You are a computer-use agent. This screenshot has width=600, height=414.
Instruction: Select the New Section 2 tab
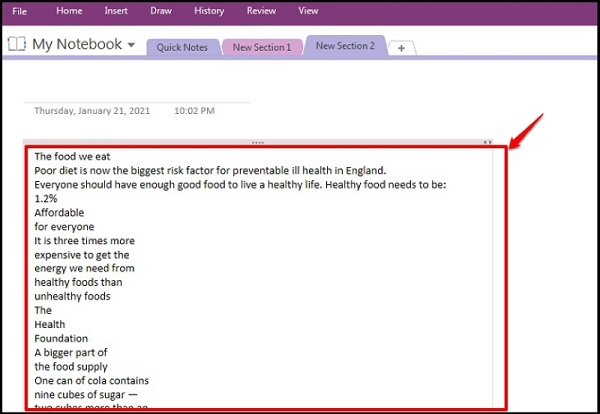tap(345, 46)
